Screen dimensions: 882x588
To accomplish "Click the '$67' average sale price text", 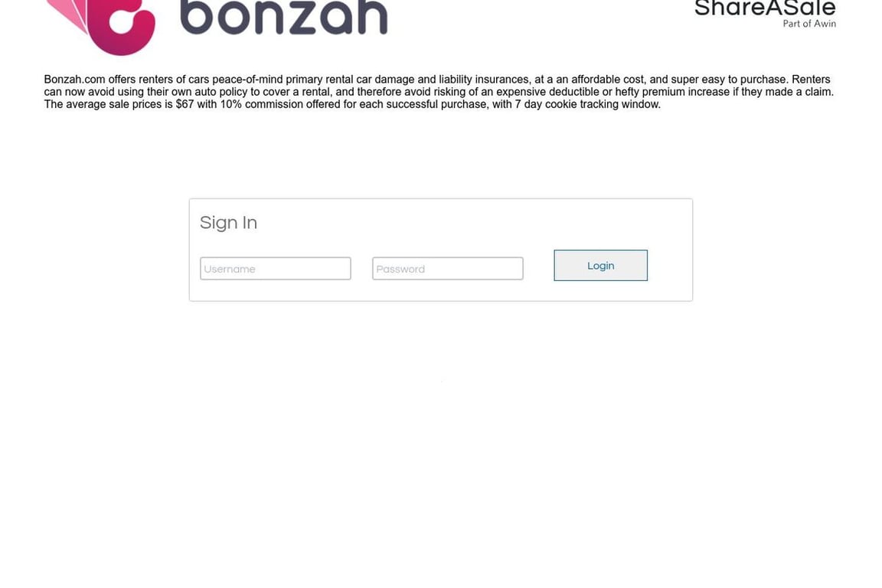I will [185, 104].
